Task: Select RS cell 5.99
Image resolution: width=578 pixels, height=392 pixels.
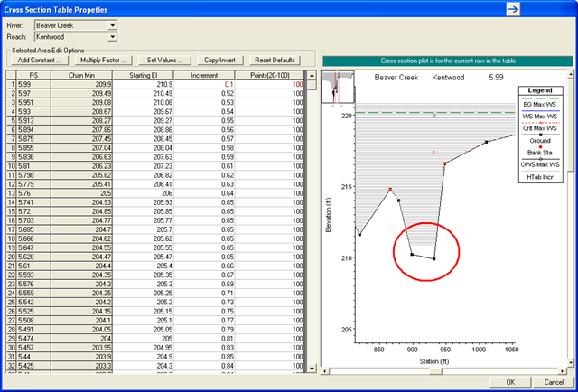Action: (x=33, y=84)
